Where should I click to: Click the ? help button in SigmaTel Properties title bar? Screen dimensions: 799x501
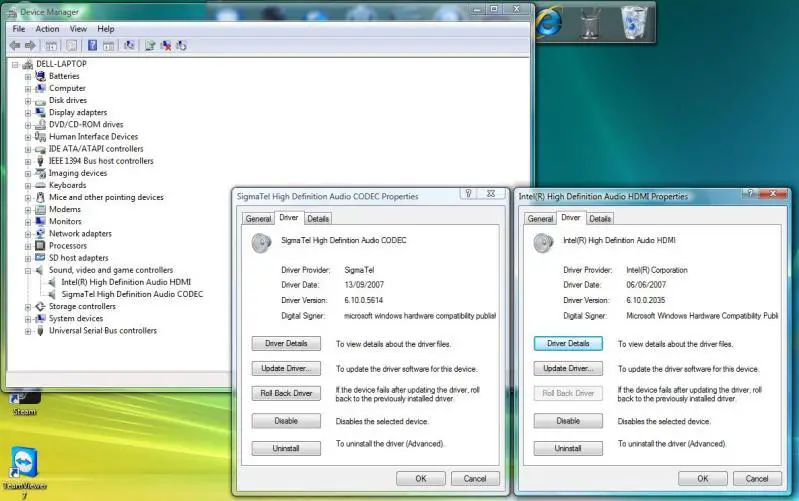[468, 194]
